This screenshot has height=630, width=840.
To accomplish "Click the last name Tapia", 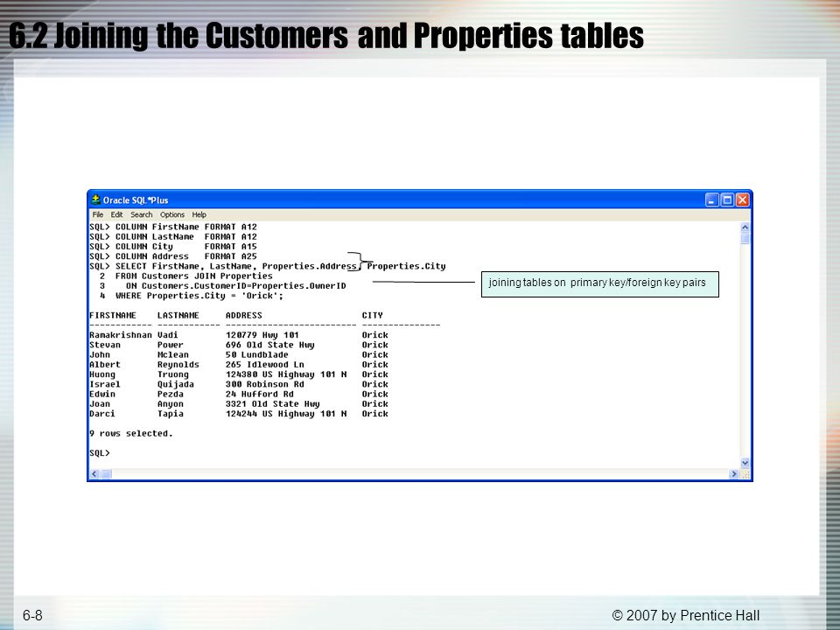I will 171,414.
